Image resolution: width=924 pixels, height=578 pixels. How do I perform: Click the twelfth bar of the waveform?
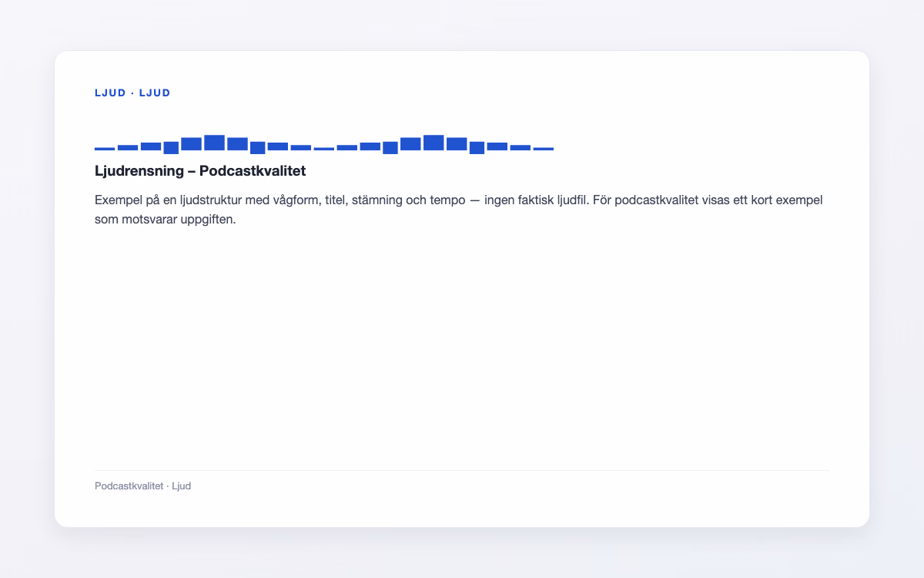pyautogui.click(x=347, y=147)
